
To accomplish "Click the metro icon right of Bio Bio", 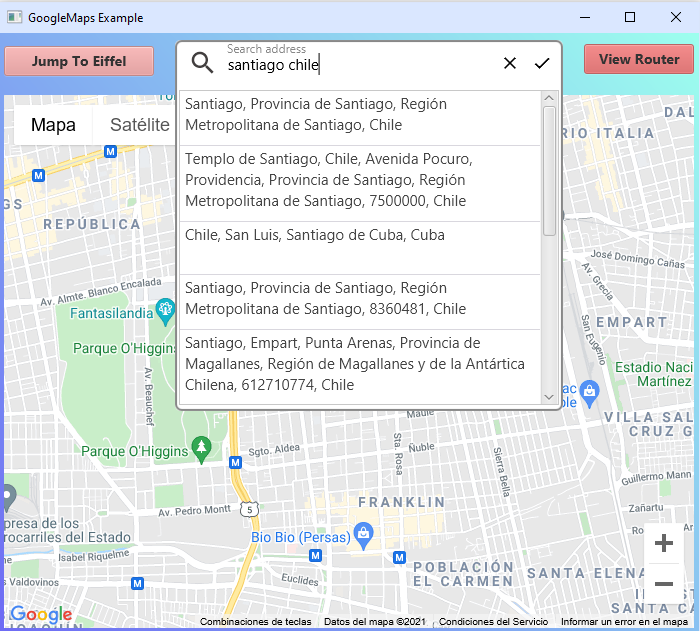I will (399, 557).
